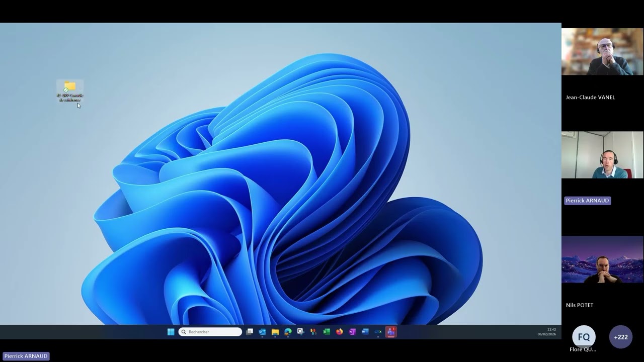This screenshot has width=644, height=362.
Task: Open OneNote from the taskbar
Action: click(352, 332)
